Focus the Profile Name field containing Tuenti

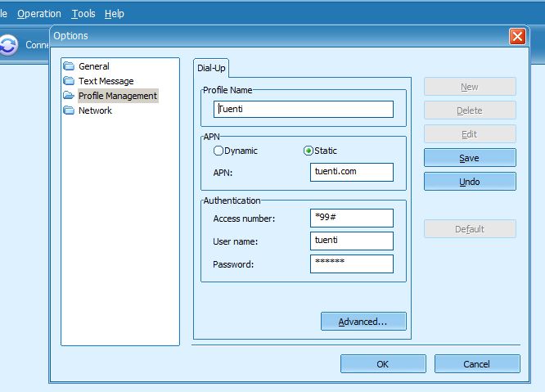click(304, 109)
